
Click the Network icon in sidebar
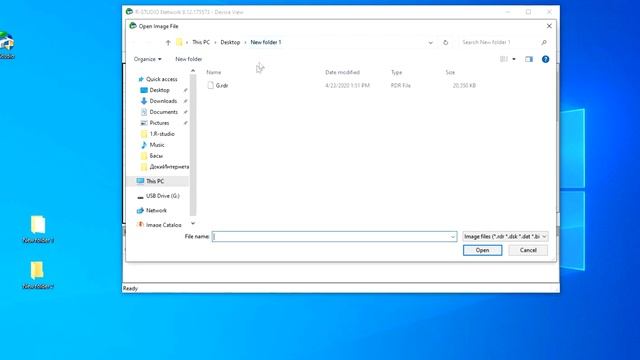pos(140,211)
